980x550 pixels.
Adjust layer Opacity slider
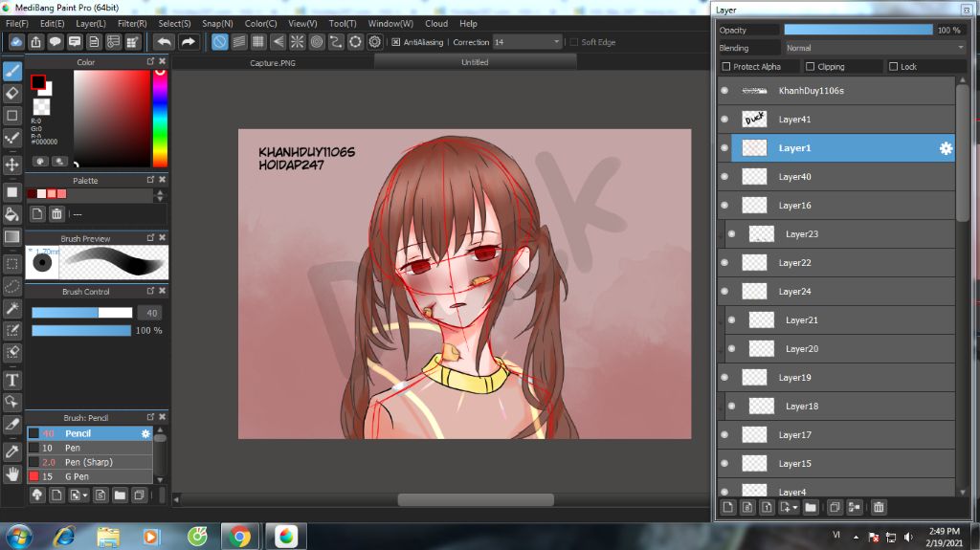point(858,30)
